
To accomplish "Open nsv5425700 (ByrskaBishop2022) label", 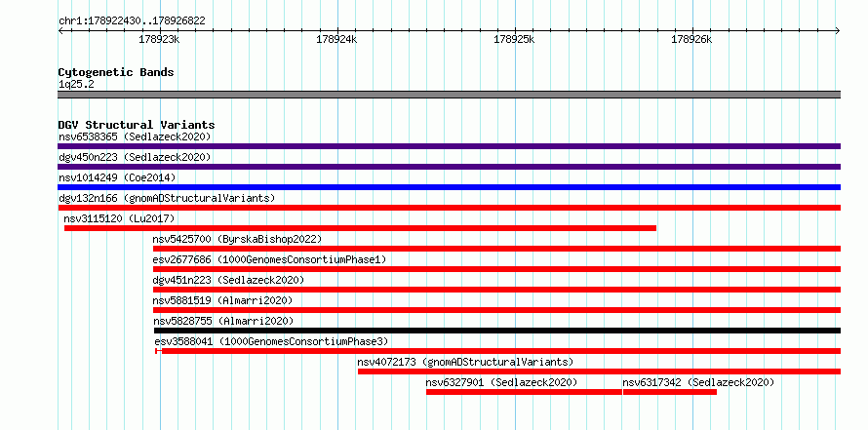I will tap(237, 239).
